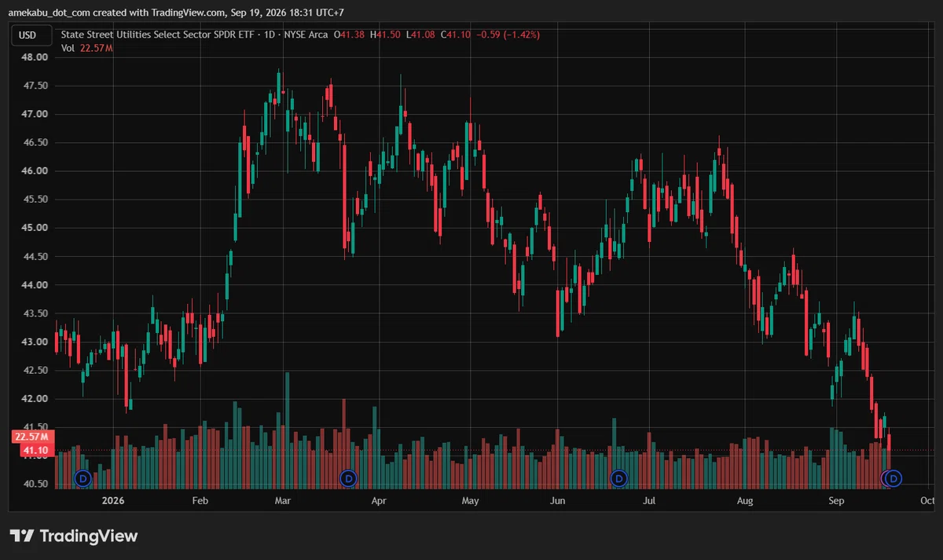Click the 45.00 price scale label
Viewport: 943px width, 560px height.
coord(35,228)
